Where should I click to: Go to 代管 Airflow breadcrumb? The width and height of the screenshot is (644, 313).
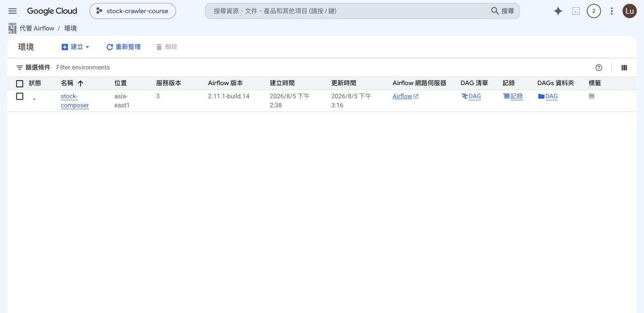pos(37,28)
